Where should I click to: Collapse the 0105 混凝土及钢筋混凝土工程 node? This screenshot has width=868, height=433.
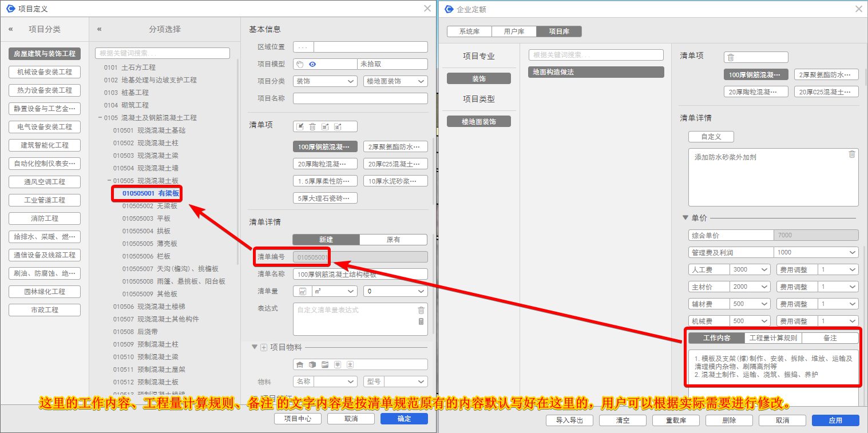pyautogui.click(x=100, y=118)
